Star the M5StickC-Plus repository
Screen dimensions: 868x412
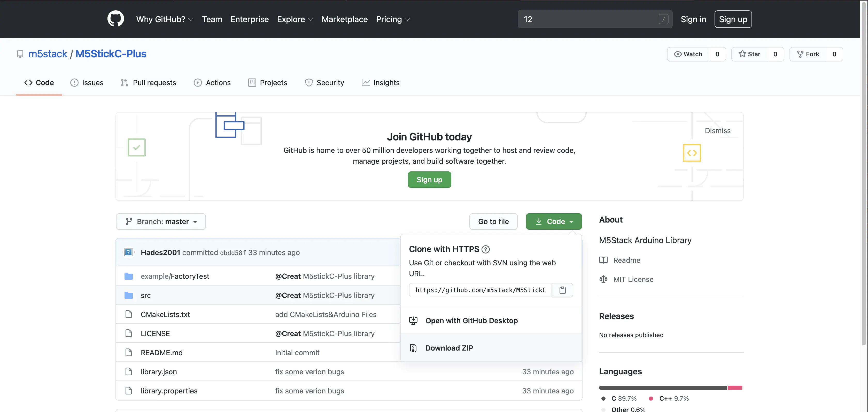pyautogui.click(x=749, y=54)
